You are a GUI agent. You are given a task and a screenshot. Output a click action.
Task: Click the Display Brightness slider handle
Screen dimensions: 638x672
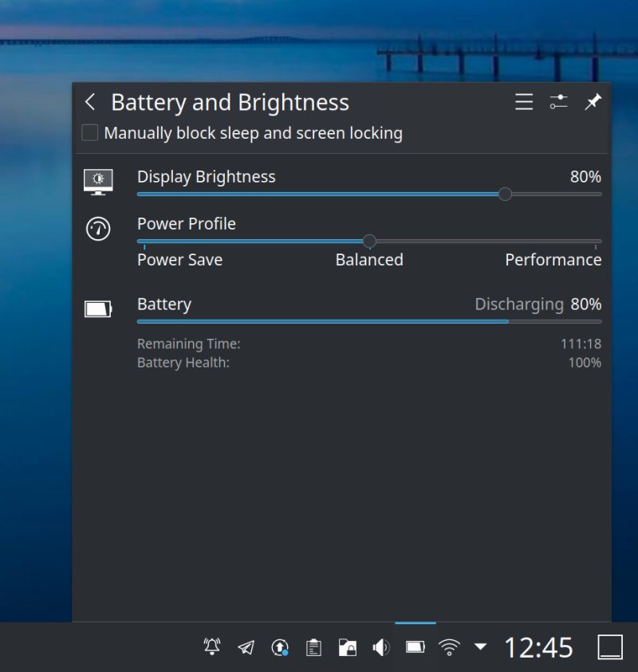(505, 194)
